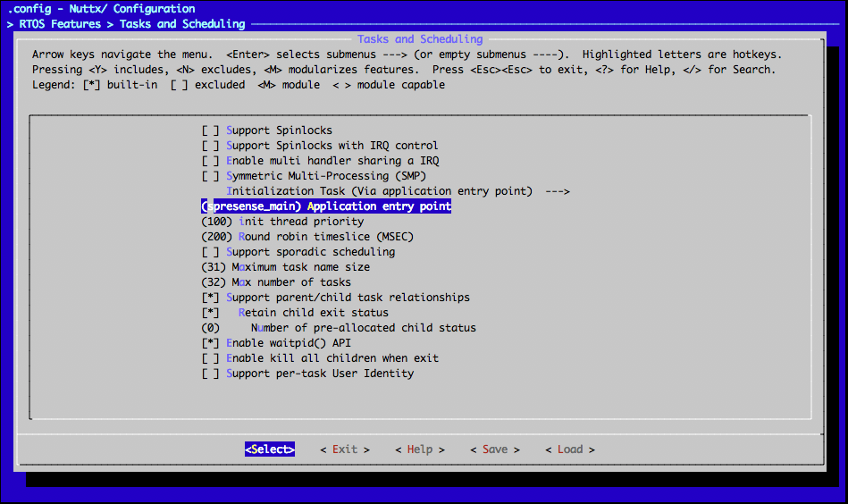
Task: Toggle Support per-task User Identity
Action: (x=210, y=374)
